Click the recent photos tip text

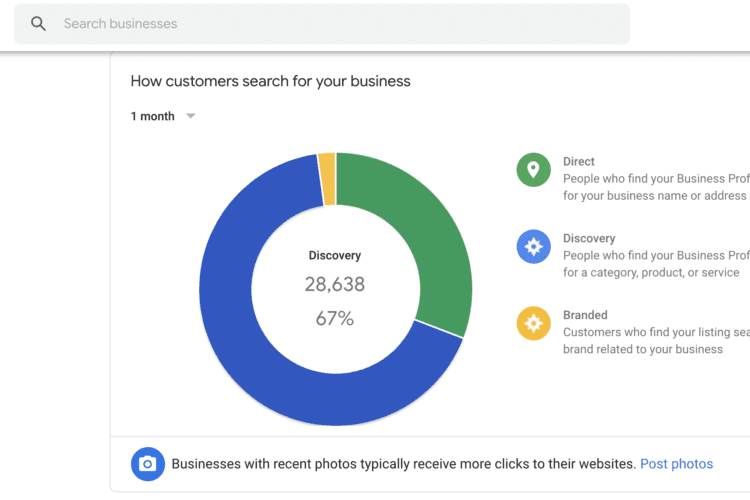(403, 464)
